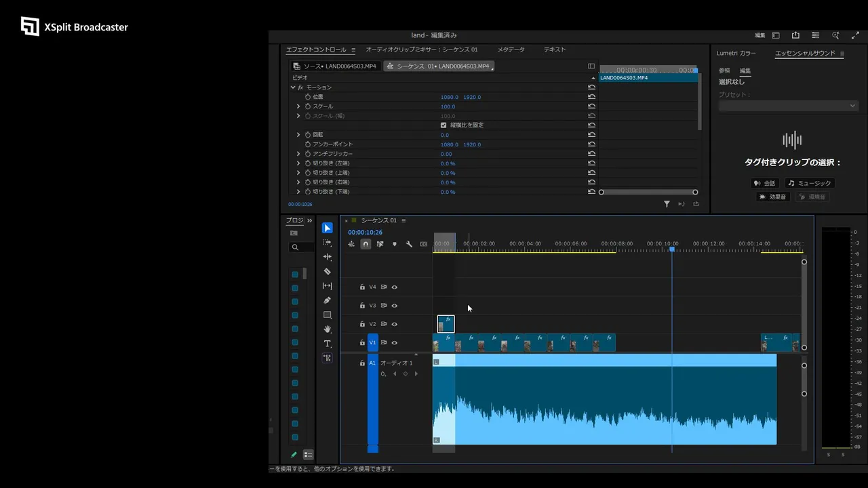This screenshot has height=488, width=868.
Task: Expand the アンチフリッカー property
Action: (298, 154)
